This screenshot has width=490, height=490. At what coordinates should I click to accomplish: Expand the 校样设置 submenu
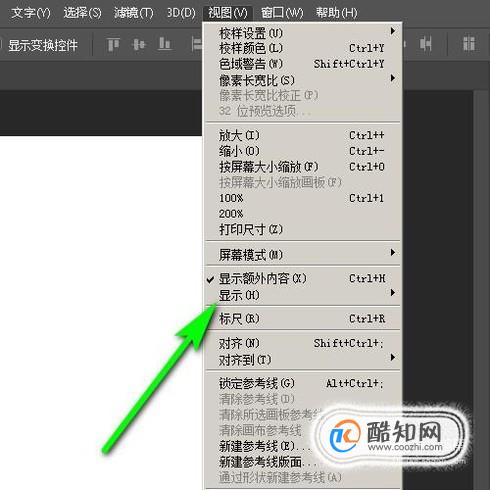pos(303,33)
